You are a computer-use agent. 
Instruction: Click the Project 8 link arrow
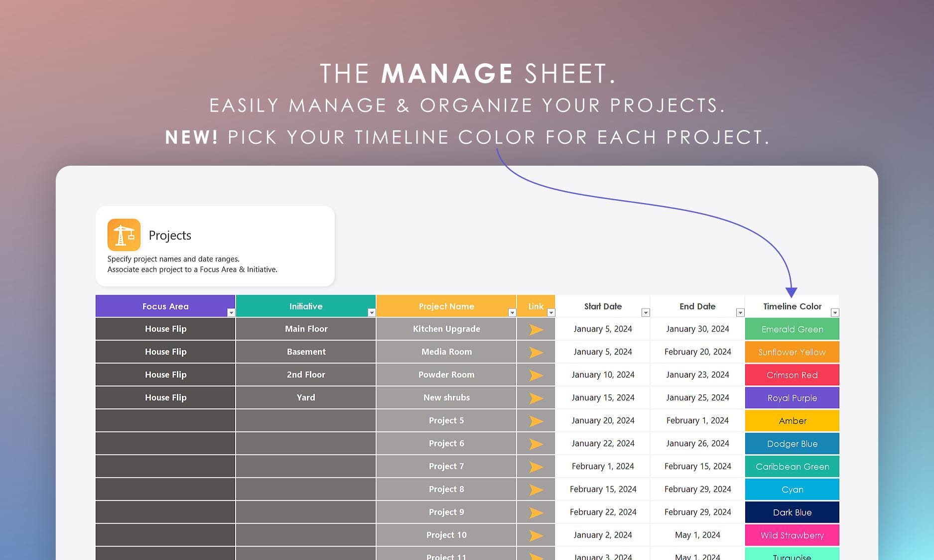(x=536, y=489)
